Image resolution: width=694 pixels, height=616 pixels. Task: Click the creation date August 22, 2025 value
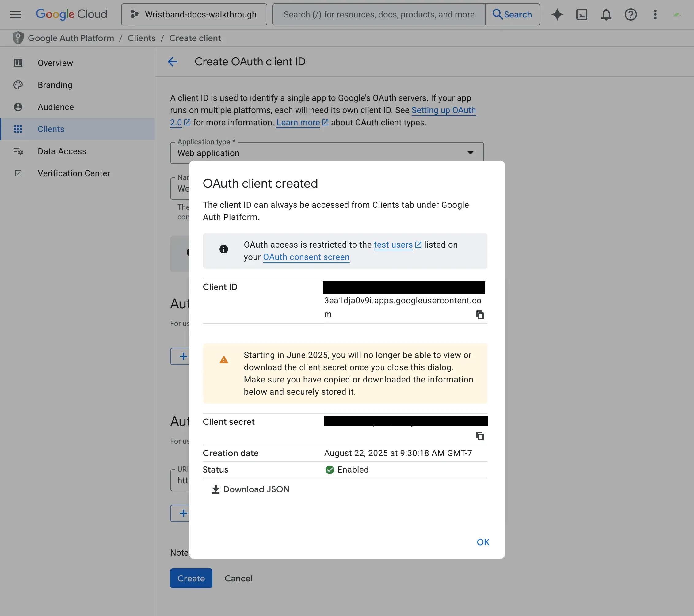(x=398, y=453)
